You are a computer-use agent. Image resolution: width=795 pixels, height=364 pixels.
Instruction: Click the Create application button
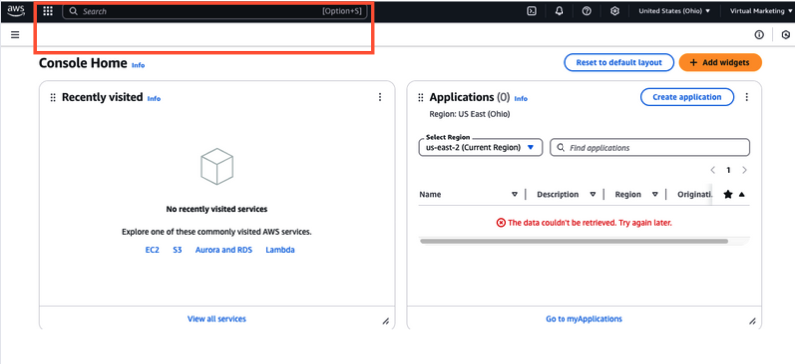pyautogui.click(x=687, y=97)
